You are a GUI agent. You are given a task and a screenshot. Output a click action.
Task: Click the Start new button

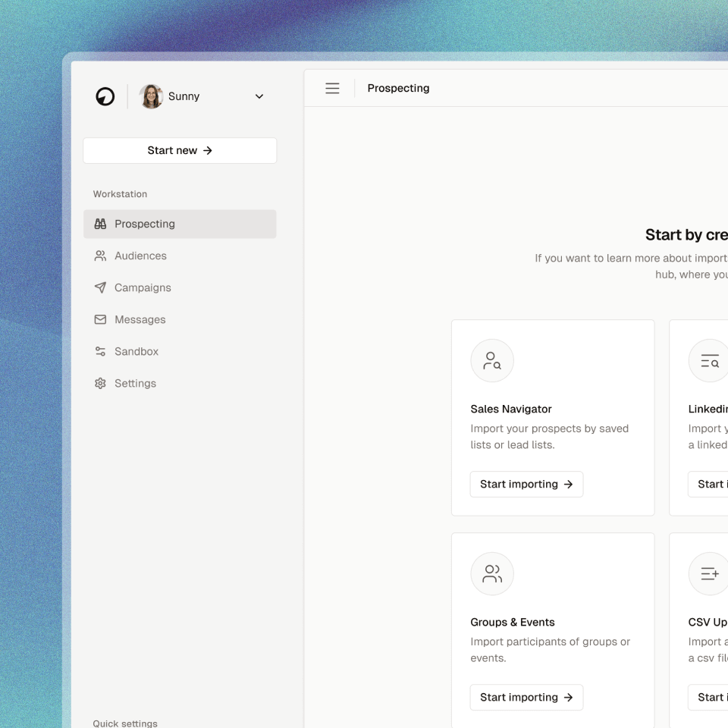point(179,150)
